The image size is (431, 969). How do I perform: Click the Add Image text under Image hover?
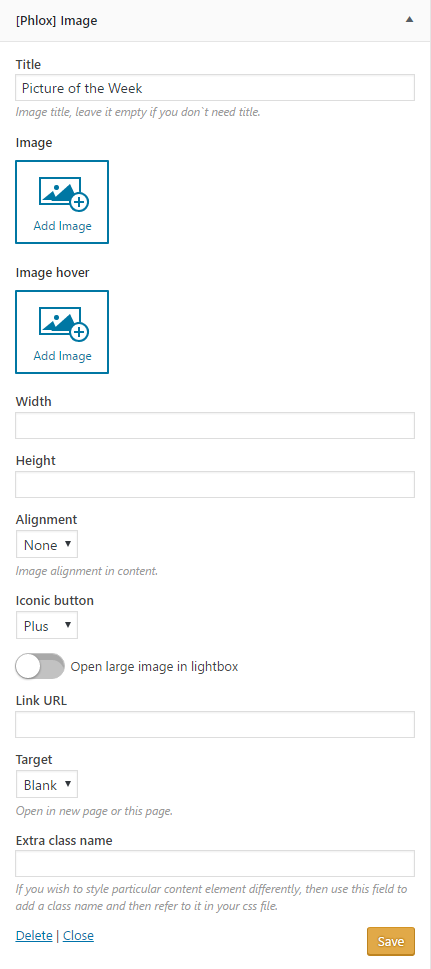62,356
